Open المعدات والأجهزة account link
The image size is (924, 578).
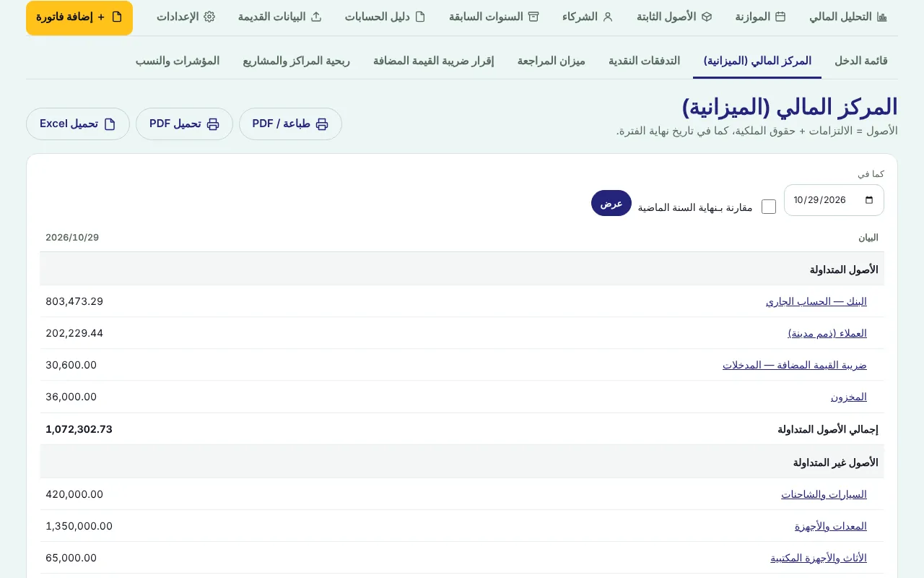(831, 526)
